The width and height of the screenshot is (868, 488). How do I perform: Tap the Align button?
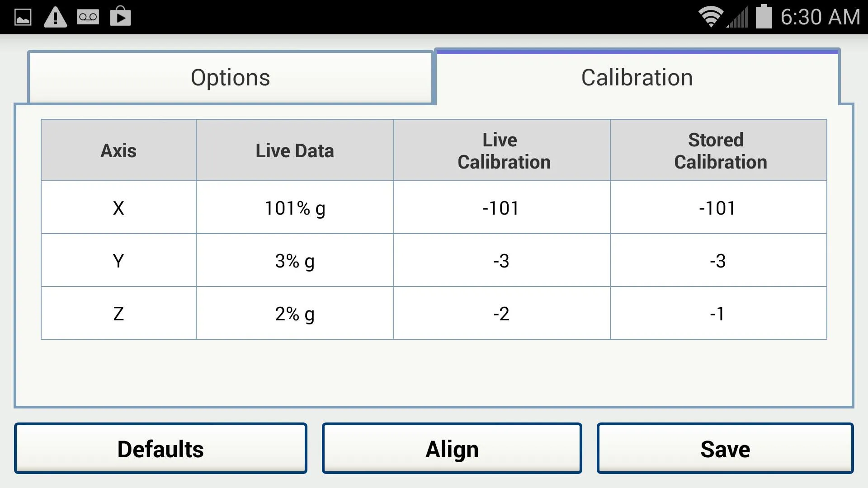click(452, 449)
